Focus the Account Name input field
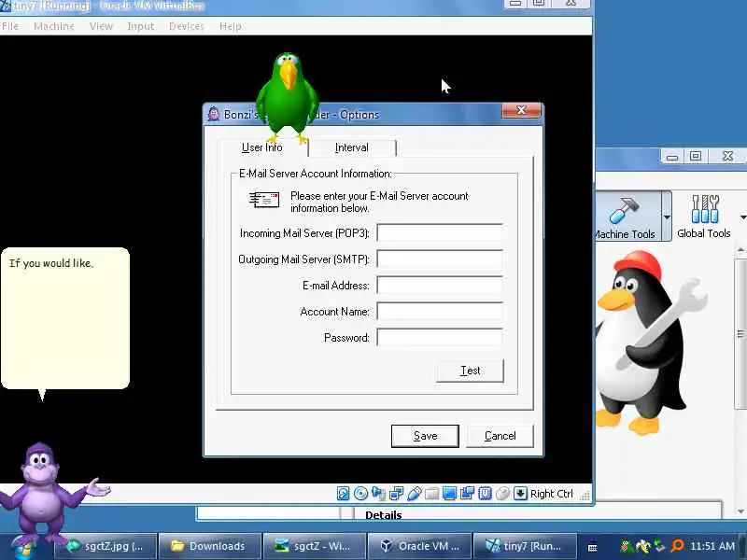747x560 pixels. pyautogui.click(x=439, y=312)
